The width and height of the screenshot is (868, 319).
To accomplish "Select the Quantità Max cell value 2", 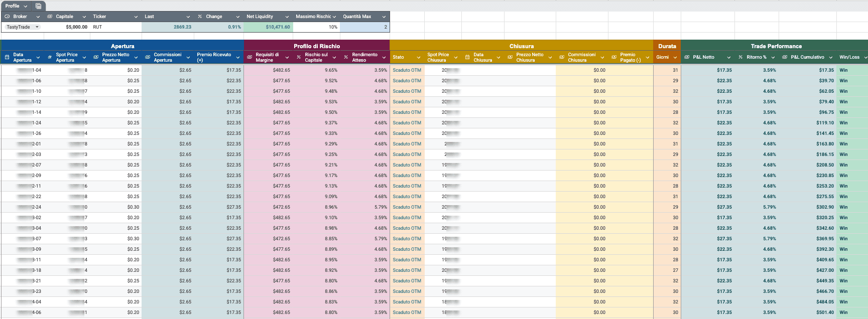I will 365,27.
